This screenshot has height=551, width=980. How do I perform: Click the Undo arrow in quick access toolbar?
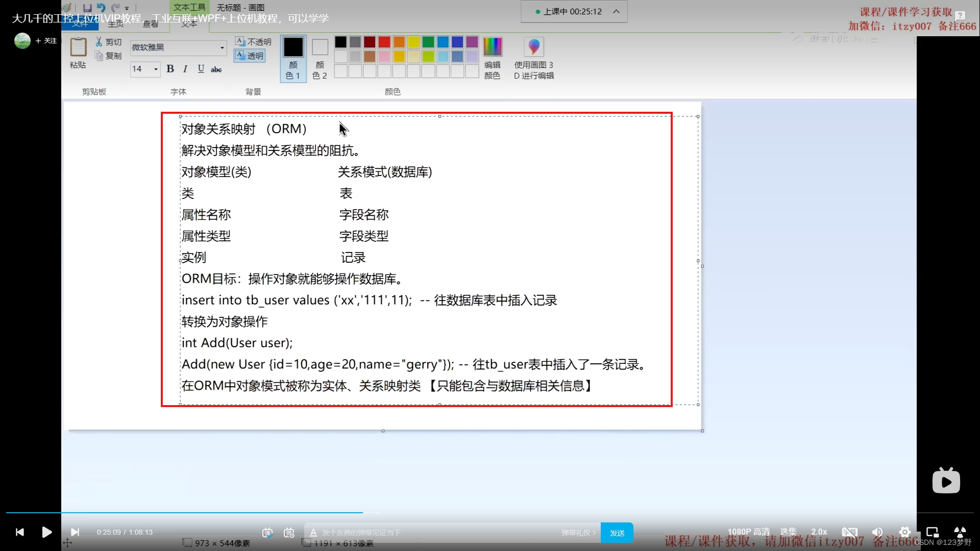101,8
